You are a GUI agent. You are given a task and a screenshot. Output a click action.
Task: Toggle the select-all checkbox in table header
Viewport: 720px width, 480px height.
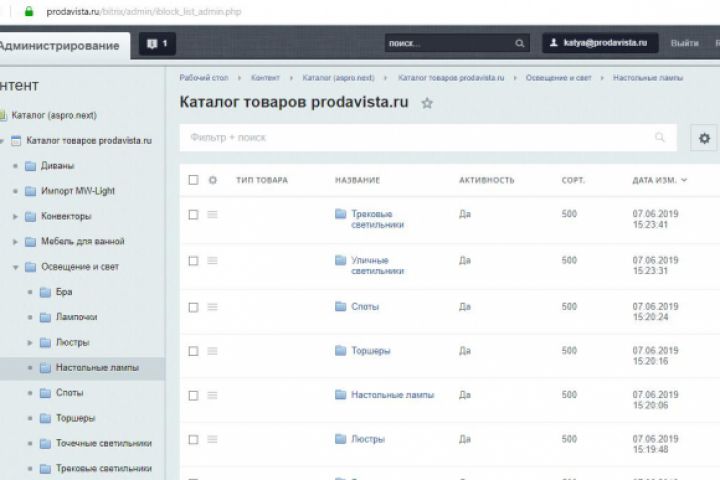[193, 180]
